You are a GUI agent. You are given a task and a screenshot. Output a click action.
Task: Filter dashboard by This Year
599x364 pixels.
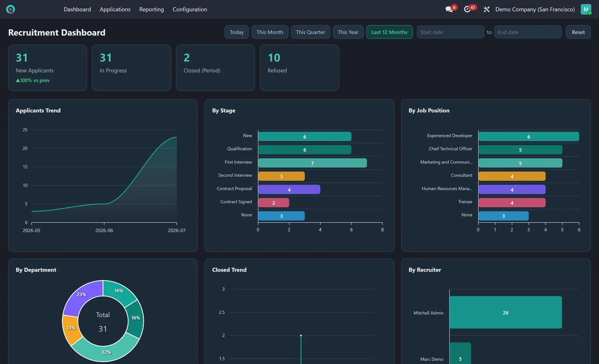[348, 32]
